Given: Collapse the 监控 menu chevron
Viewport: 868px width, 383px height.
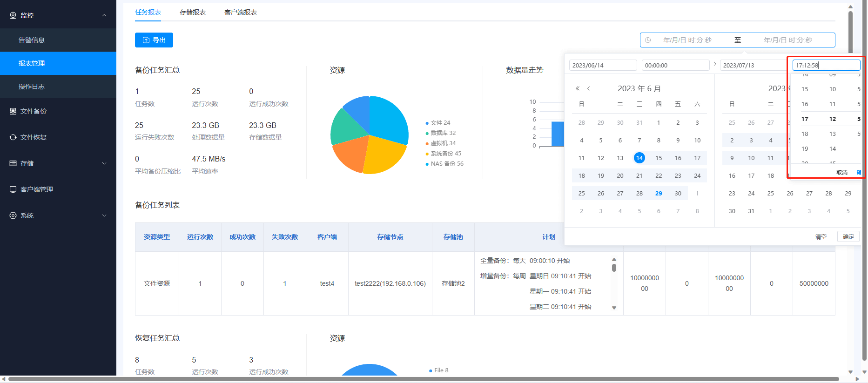Looking at the screenshot, I should [x=104, y=15].
